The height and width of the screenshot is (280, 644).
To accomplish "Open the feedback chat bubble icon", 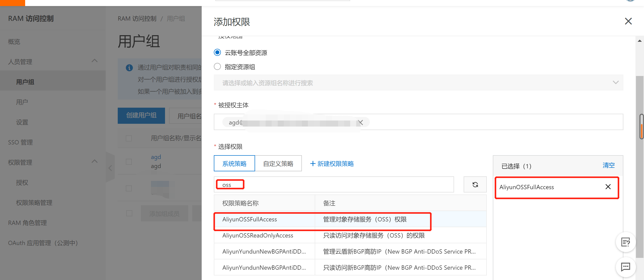I will point(626,267).
